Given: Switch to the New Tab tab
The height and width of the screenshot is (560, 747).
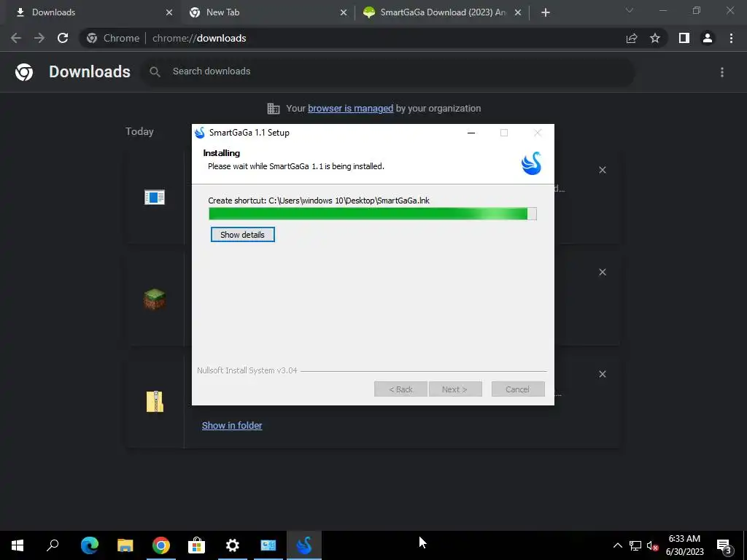Looking at the screenshot, I should point(267,12).
